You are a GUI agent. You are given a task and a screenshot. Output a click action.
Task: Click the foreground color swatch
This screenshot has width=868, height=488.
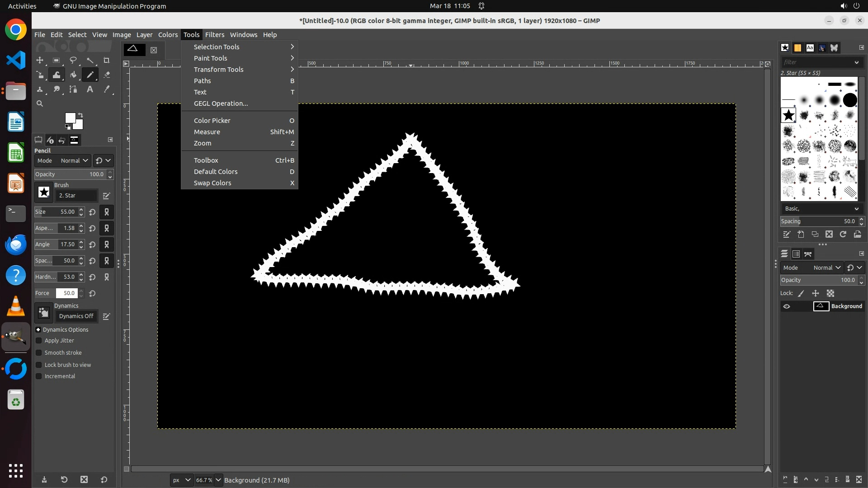tap(70, 118)
